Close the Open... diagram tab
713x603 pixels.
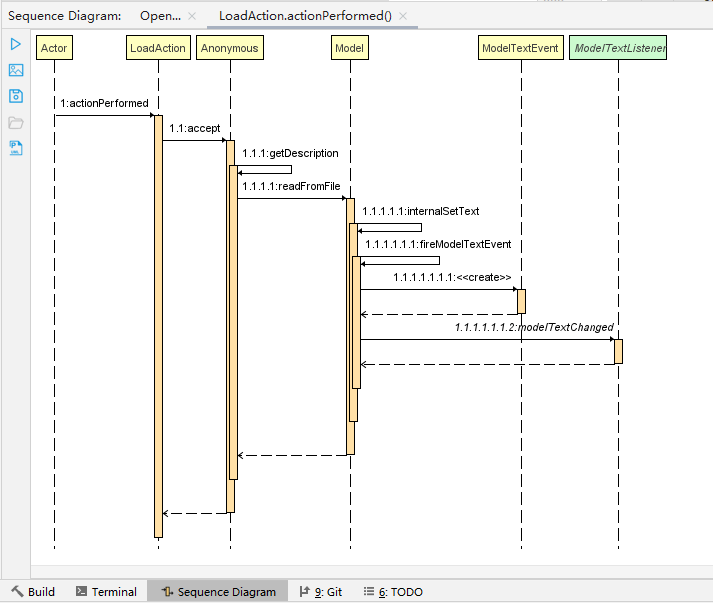tap(192, 16)
